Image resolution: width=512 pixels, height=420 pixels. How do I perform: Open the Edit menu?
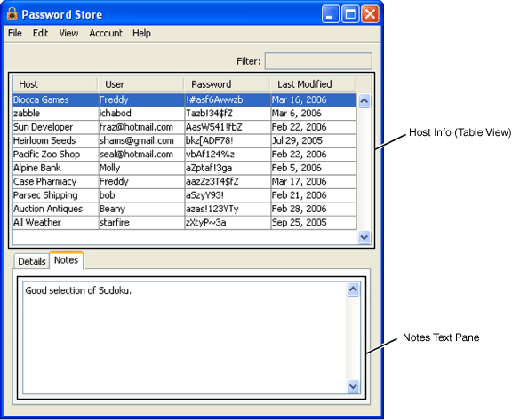(40, 33)
